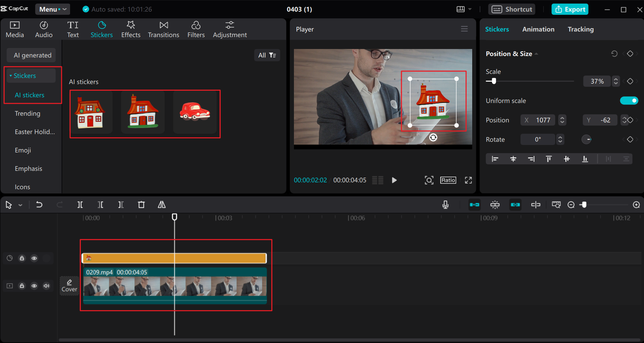Pick the red car AI sticker
This screenshot has width=644, height=343.
pos(195,113)
